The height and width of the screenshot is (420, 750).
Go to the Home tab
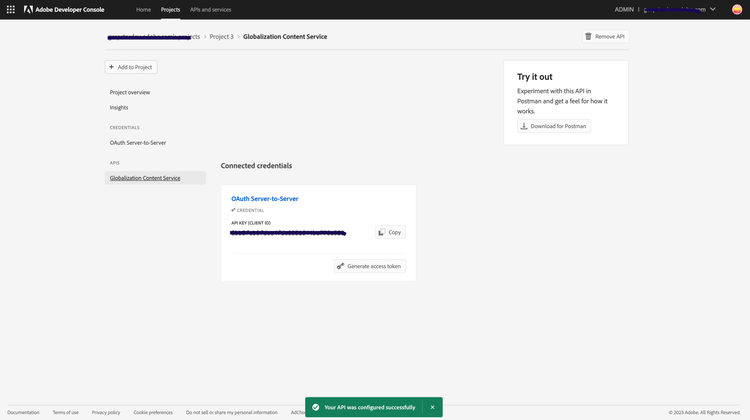click(143, 9)
